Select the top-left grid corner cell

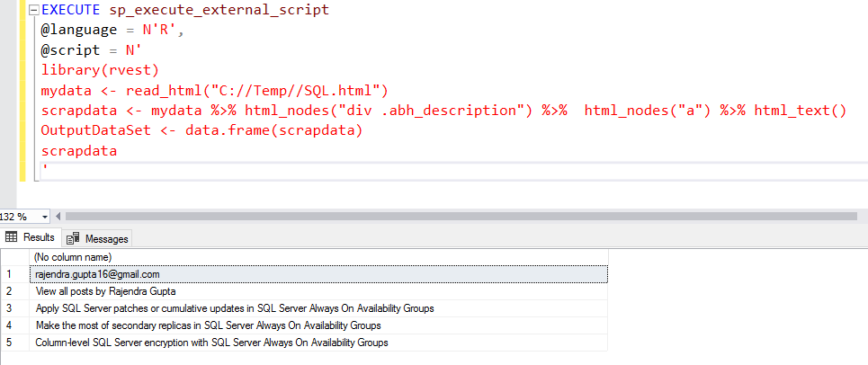[x=14, y=257]
